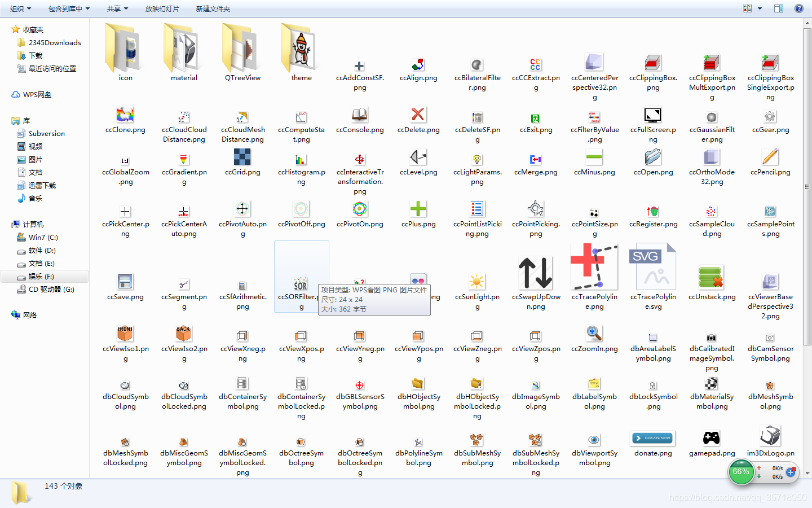Open 视频 library
The height and width of the screenshot is (508, 812).
coord(29,147)
